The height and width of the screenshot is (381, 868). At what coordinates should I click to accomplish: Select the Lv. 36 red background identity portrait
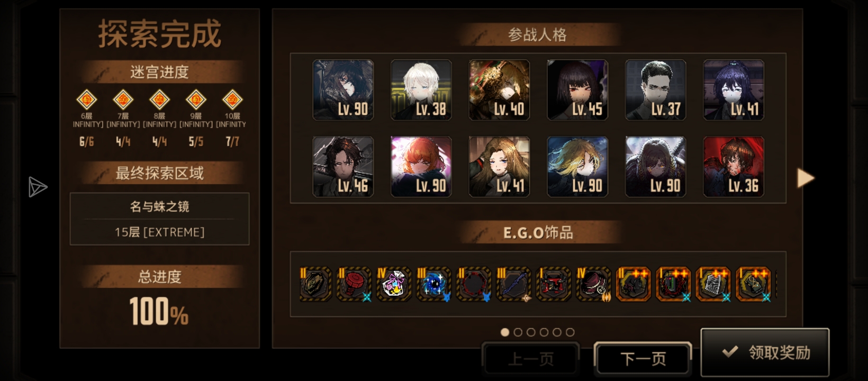[x=733, y=167]
